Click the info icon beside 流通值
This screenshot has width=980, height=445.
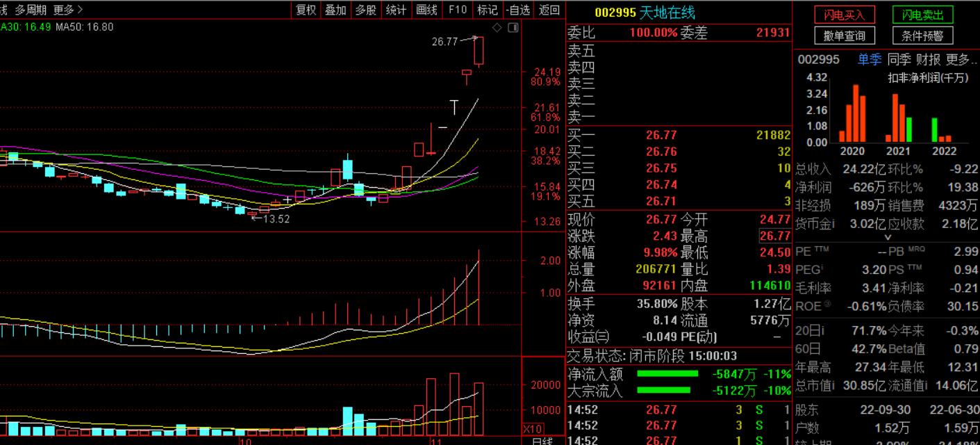coord(926,385)
